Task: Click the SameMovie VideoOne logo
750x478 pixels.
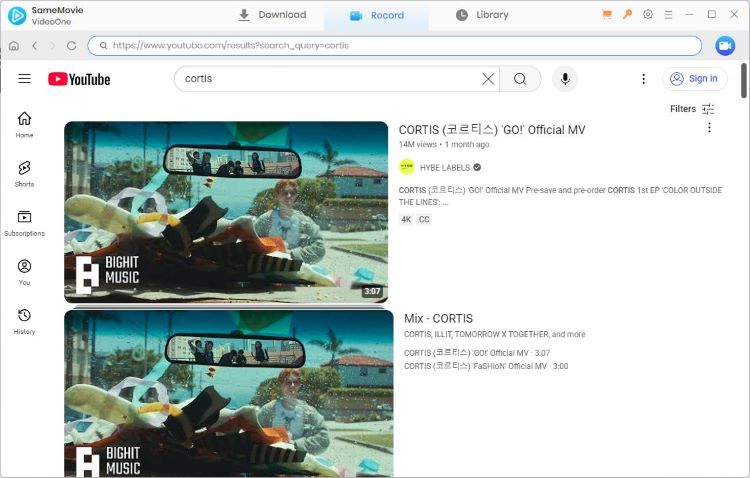Action: click(x=18, y=15)
